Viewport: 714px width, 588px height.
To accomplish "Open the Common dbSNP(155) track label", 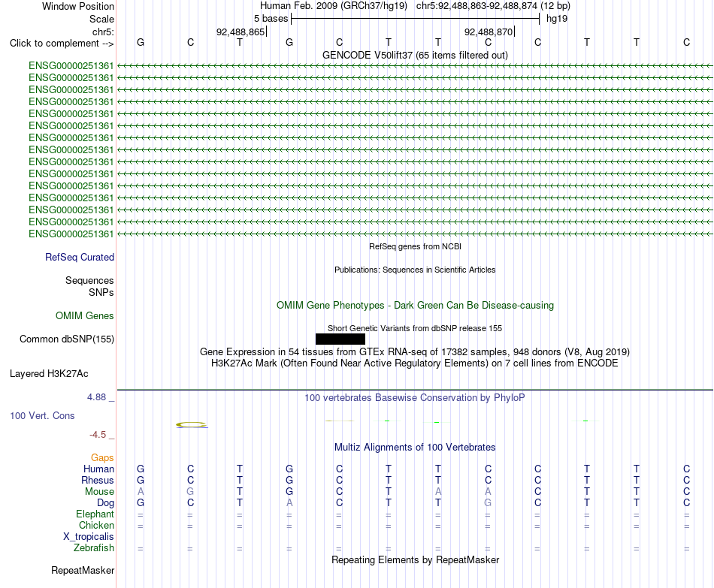I will [67, 339].
